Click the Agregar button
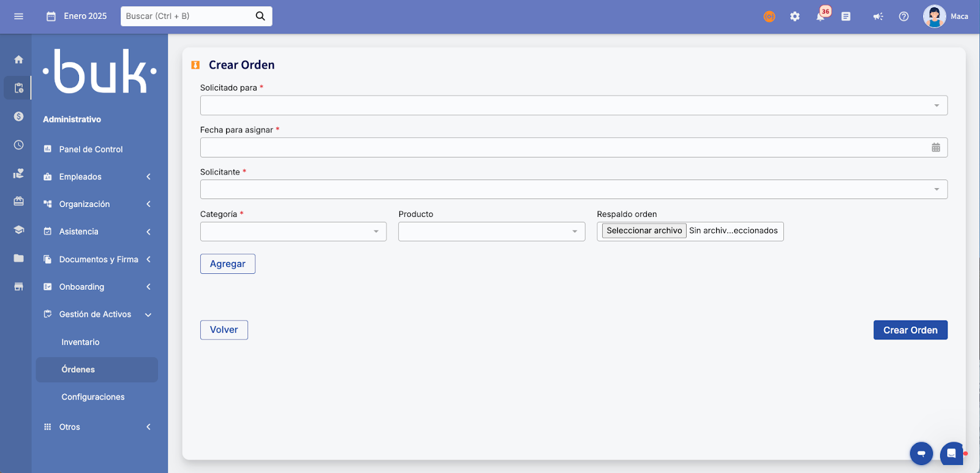The image size is (980, 473). pos(227,264)
